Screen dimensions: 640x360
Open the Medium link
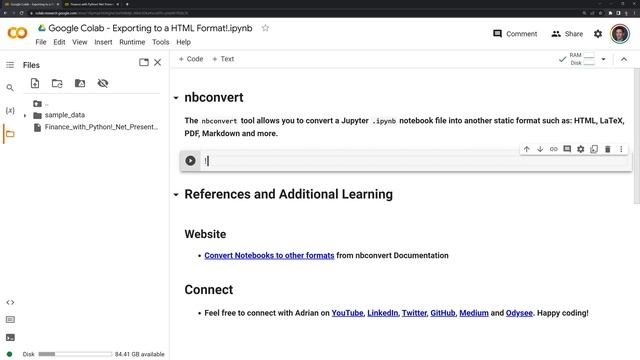474,313
